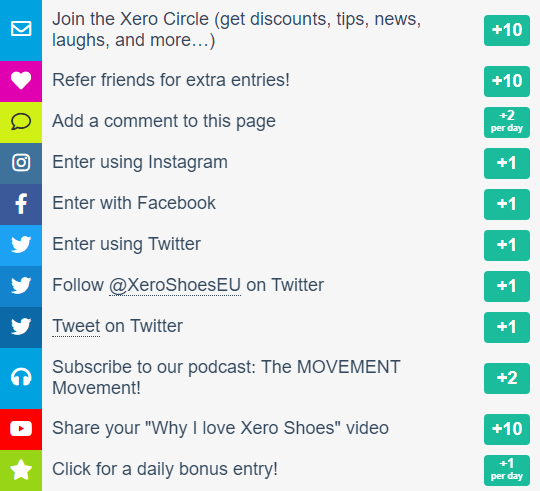
Task: Open the @XeroShoesEU Twitter link
Action: pyautogui.click(x=175, y=285)
